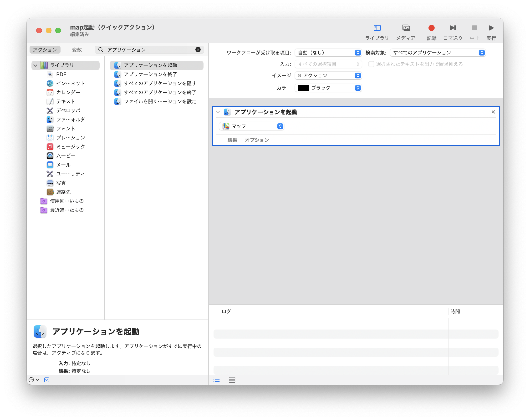Check 選択されたテキストを出力で置き換える checkbox
Screen dimensions: 530x420
click(x=371, y=64)
